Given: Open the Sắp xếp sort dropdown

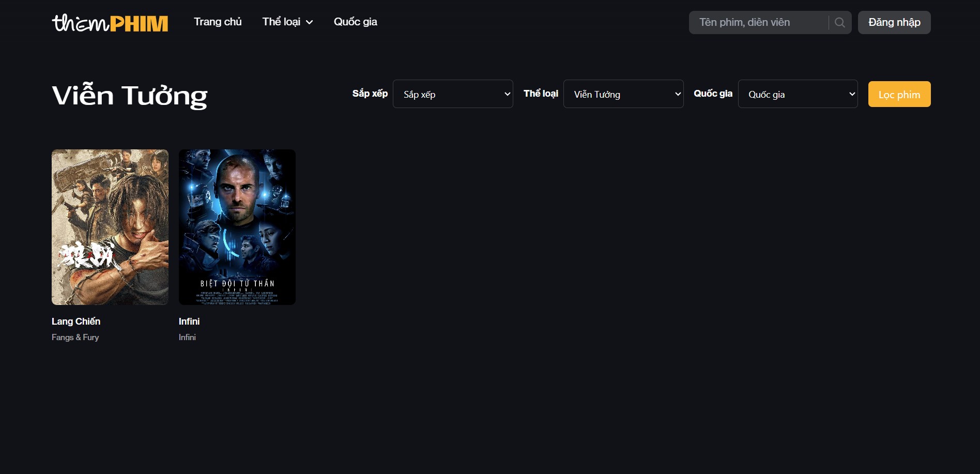Looking at the screenshot, I should pyautogui.click(x=453, y=94).
